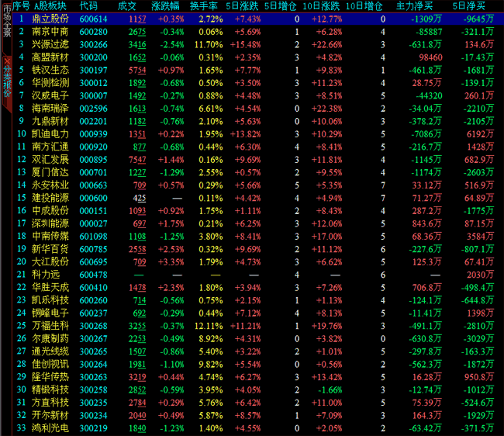Click stock name 深圳能源
Screen dimensions: 504x436
click(50, 223)
